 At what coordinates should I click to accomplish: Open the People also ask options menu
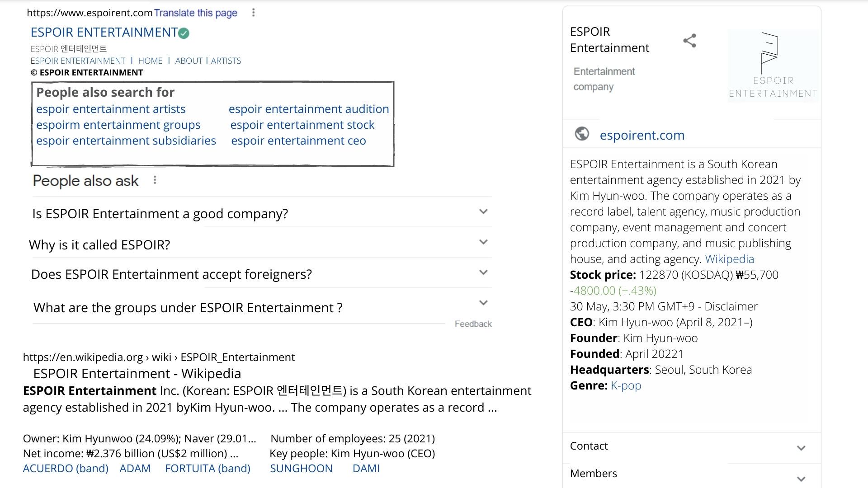click(155, 180)
